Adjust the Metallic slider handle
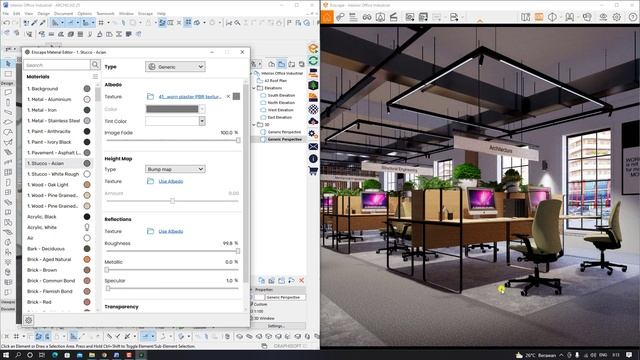 (107, 270)
